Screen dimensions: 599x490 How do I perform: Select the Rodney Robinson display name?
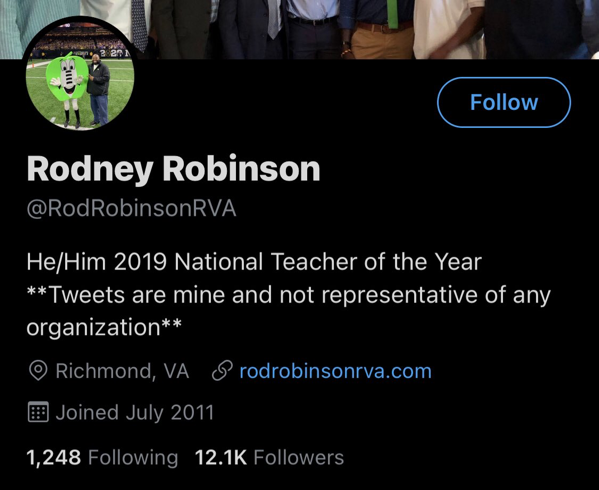[173, 170]
